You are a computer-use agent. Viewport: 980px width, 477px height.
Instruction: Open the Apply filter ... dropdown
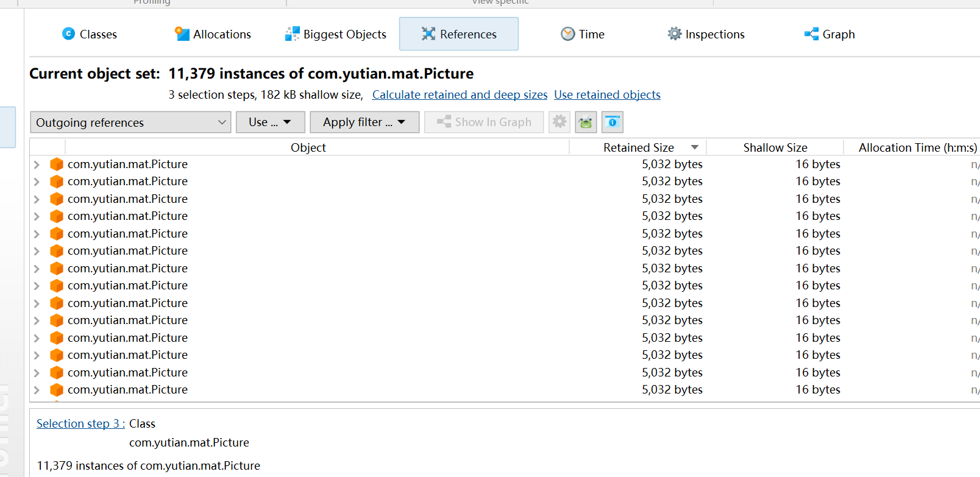364,122
